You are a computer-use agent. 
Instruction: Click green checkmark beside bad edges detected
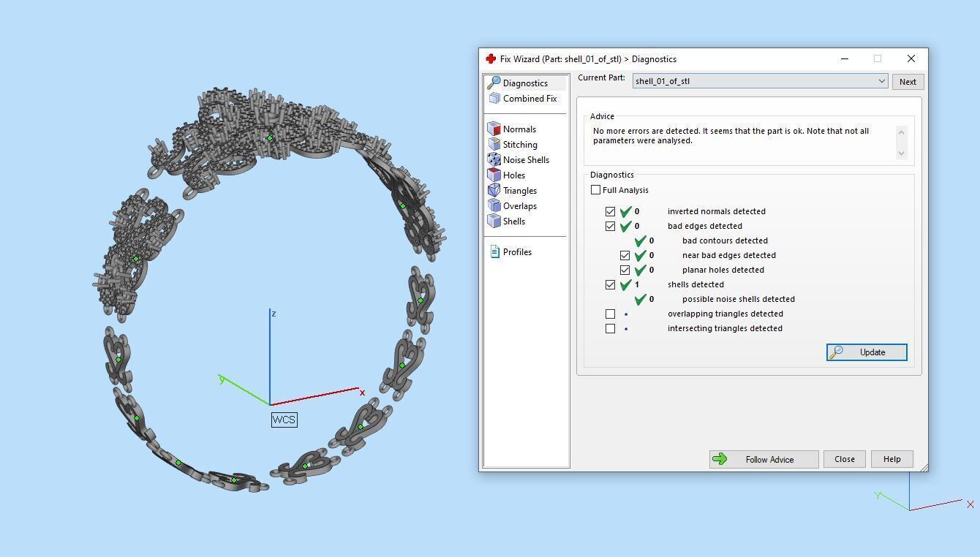[x=625, y=226]
